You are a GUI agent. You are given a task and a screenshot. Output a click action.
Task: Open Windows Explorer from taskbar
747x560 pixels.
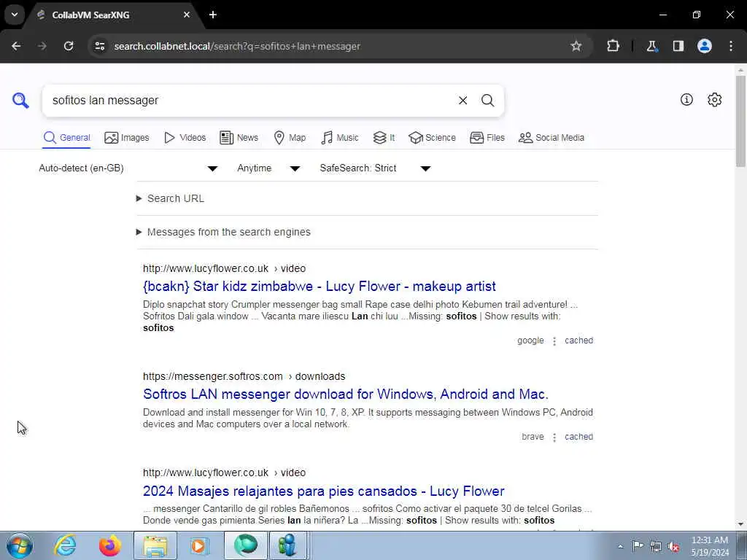point(155,545)
